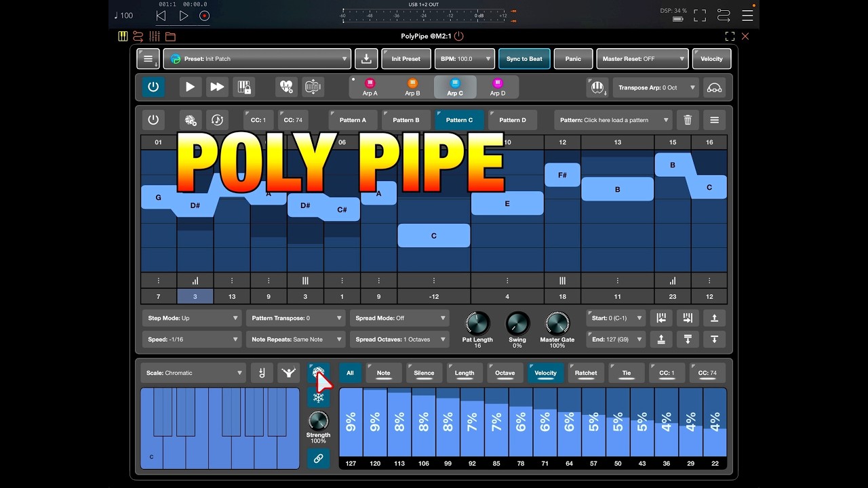Toggle the host fullscreen corners icon near DSP
This screenshot has width=868, height=488.
pyautogui.click(x=700, y=15)
